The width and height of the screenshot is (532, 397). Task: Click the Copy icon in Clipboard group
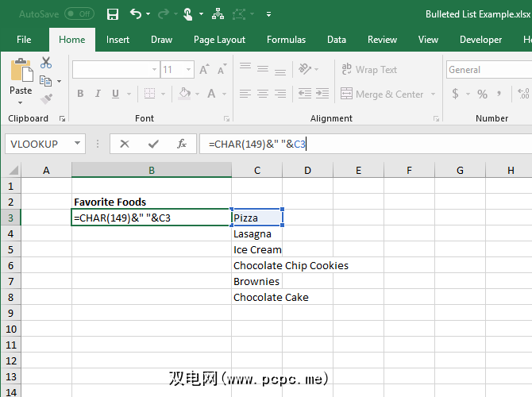coord(45,81)
